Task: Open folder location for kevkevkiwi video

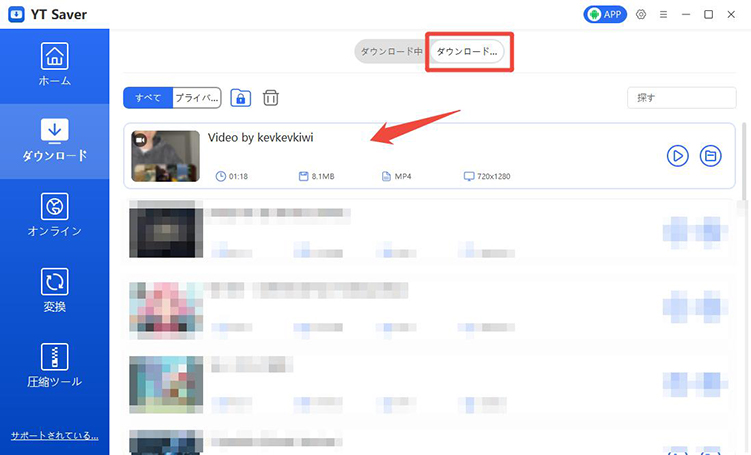Action: [710, 156]
